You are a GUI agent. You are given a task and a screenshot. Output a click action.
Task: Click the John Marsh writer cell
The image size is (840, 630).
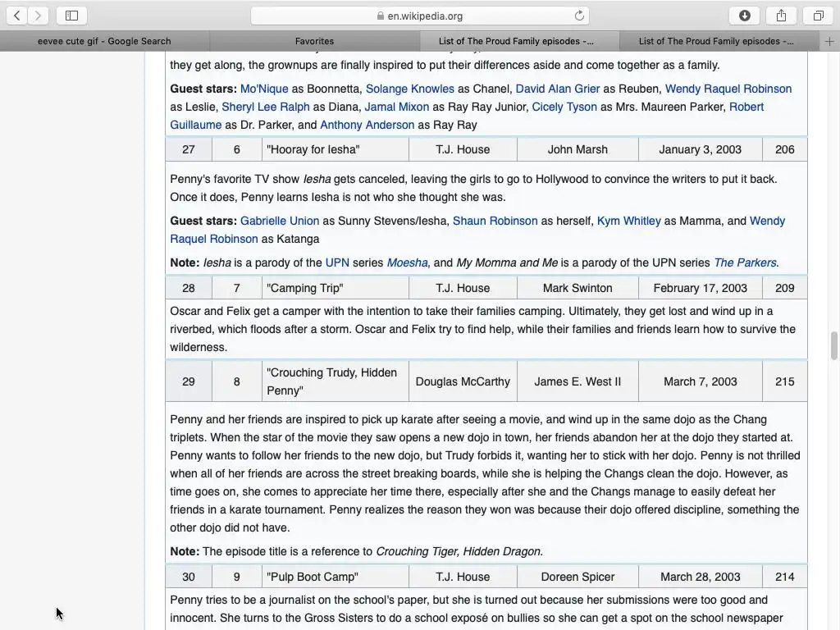coord(577,149)
